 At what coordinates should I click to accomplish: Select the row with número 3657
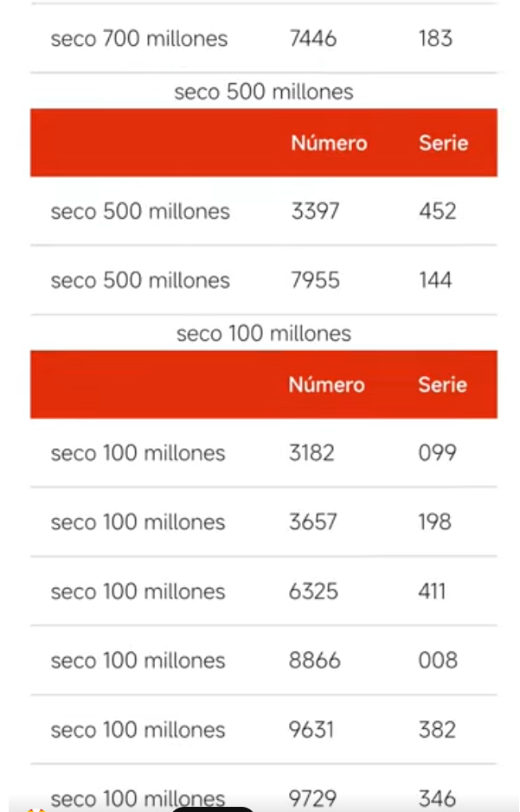[x=264, y=522]
